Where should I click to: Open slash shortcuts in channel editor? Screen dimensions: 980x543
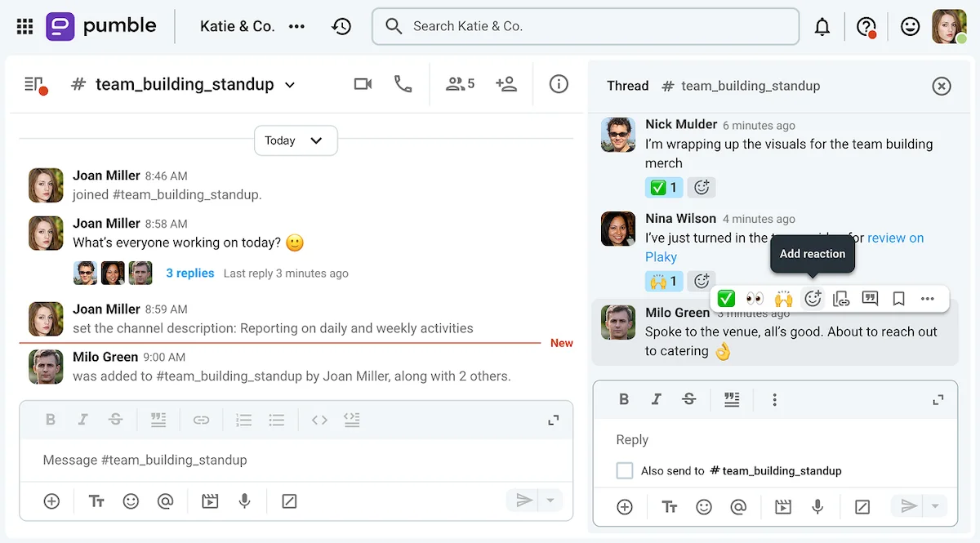[x=288, y=501]
